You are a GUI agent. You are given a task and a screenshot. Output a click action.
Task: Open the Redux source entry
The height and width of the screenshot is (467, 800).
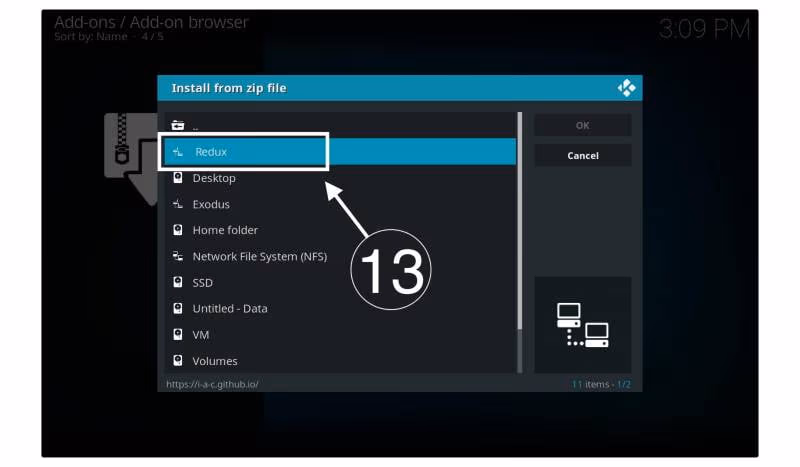pos(211,152)
